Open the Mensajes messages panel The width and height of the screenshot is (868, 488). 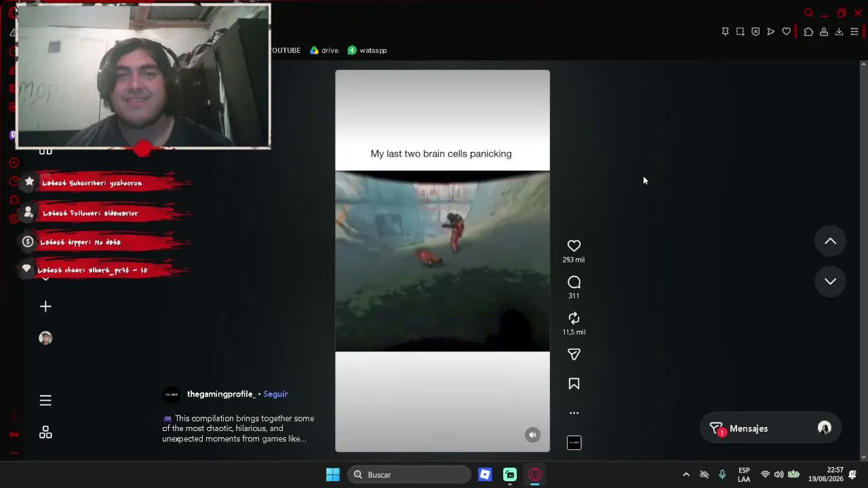pos(770,428)
